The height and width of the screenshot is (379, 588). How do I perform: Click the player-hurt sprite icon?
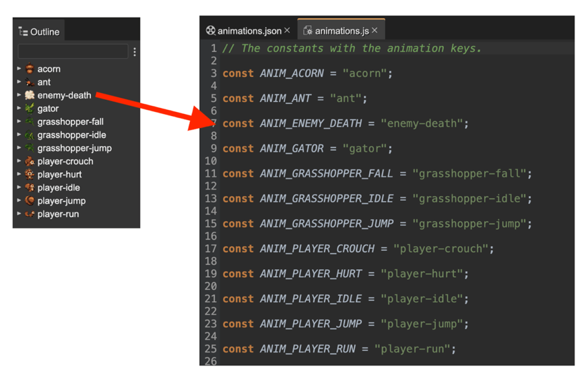30,174
